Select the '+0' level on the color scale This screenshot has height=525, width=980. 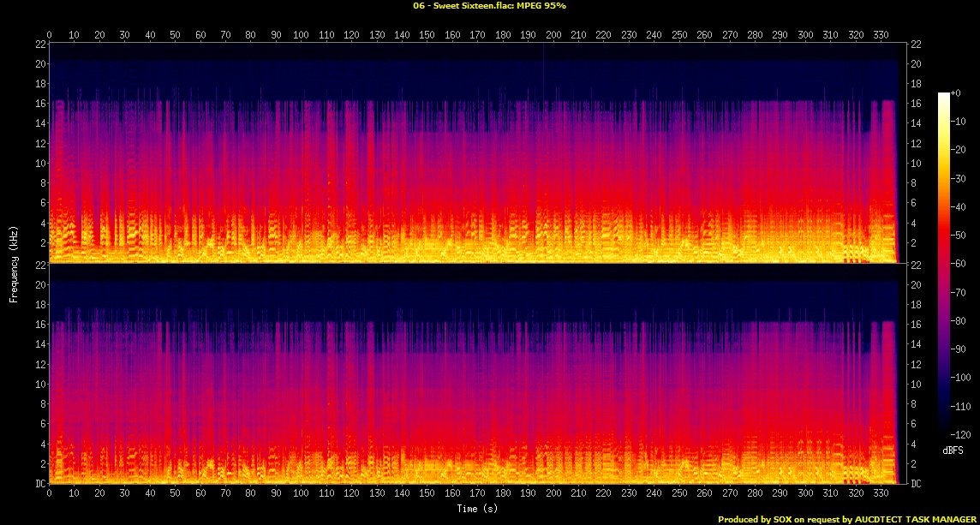(956, 92)
